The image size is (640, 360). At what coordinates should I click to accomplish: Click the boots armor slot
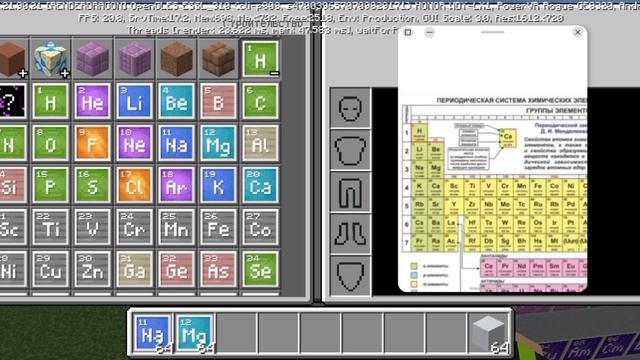coord(350,234)
